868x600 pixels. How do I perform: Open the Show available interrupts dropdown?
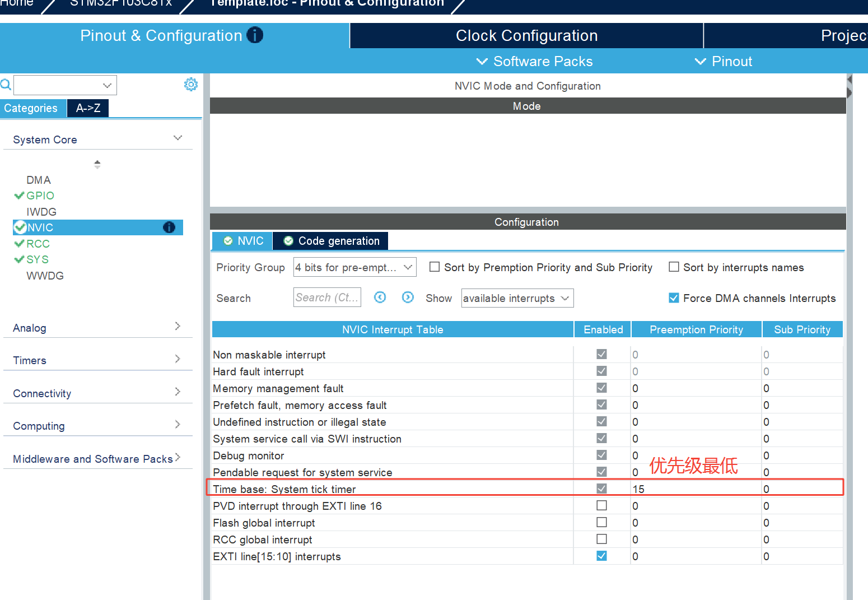tap(517, 298)
